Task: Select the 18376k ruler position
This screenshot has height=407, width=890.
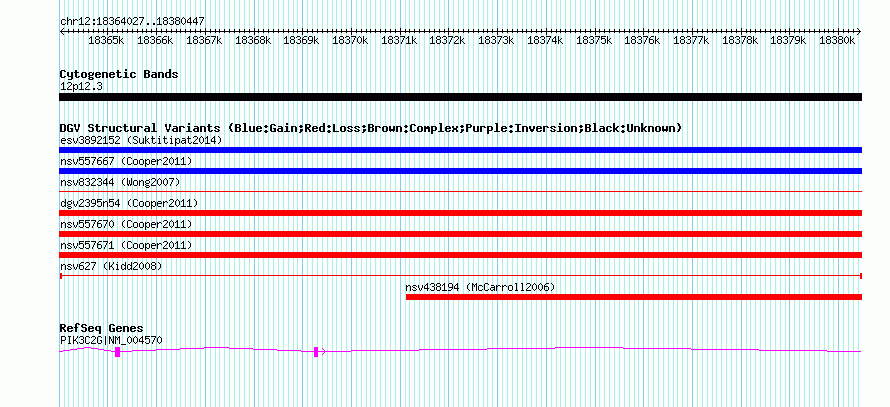Action: click(642, 41)
